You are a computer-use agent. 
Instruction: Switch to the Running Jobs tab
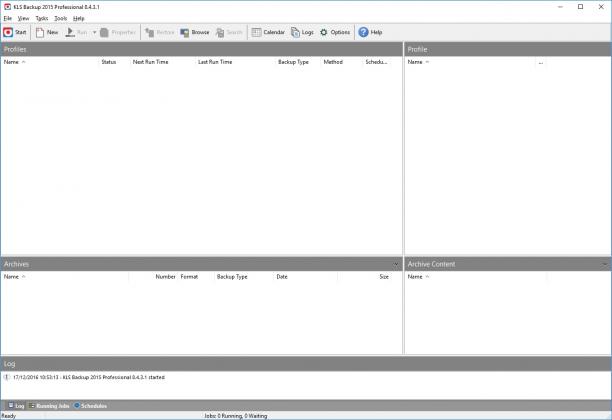[49, 406]
